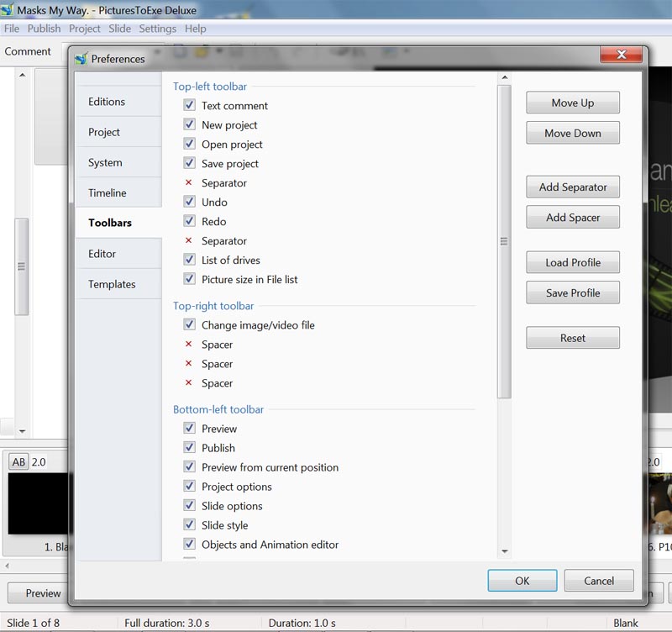The width and height of the screenshot is (672, 632).
Task: Select the first black slide thumbnail
Action: (38, 503)
